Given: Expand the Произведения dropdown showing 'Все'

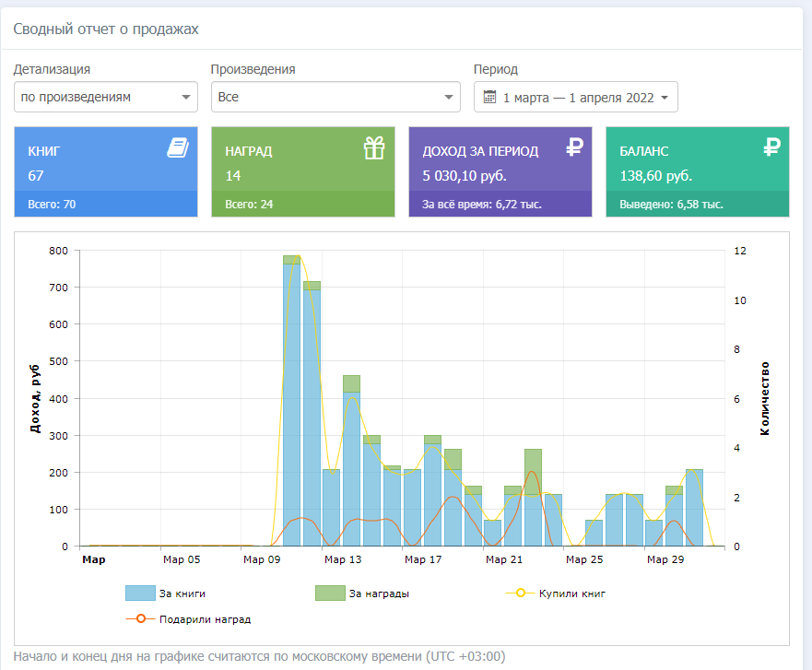Looking at the screenshot, I should (335, 97).
